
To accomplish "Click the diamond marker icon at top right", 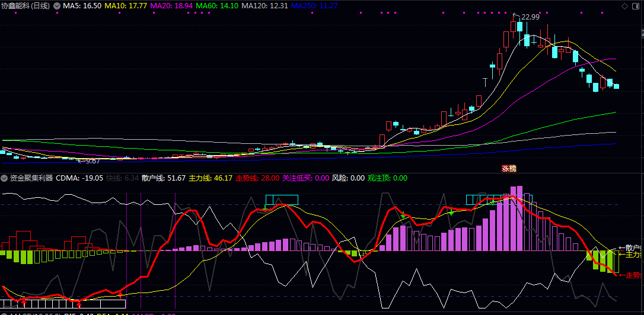I will [624, 6].
